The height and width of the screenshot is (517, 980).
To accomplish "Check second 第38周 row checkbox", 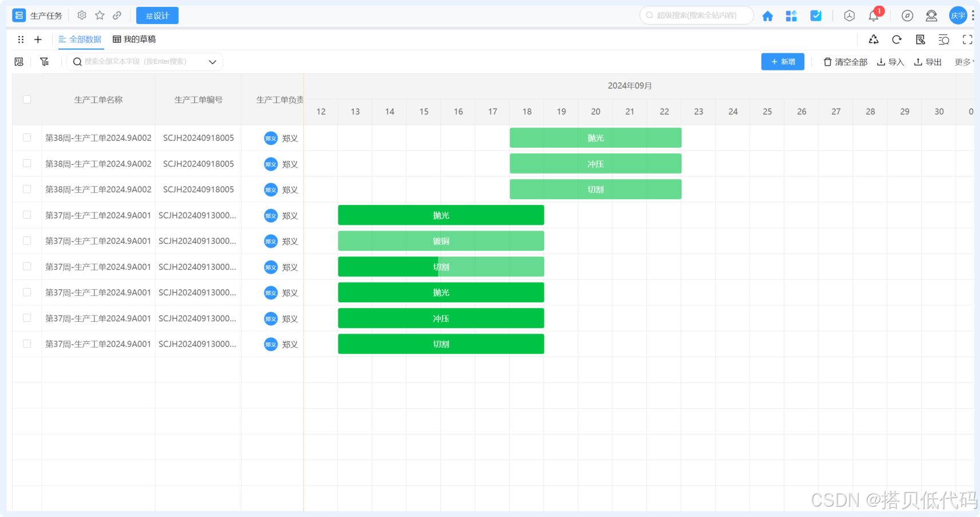I will 27,164.
